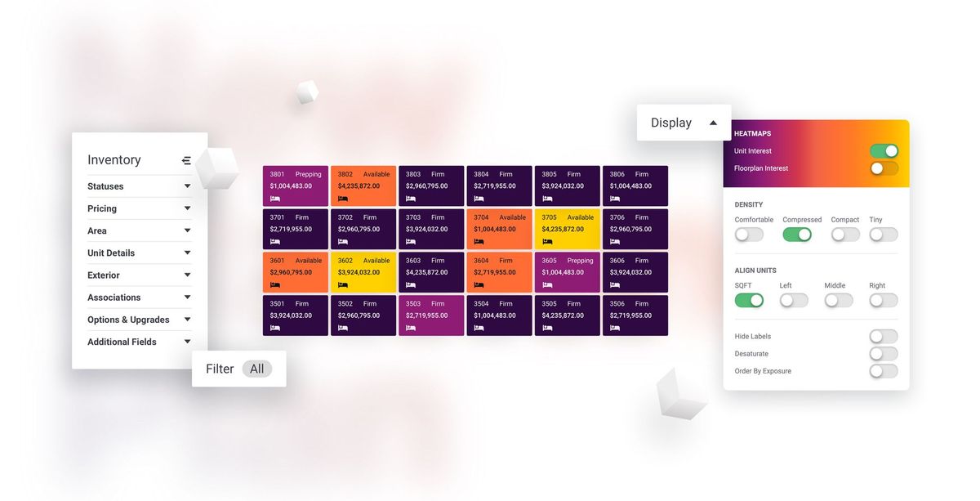Click the bed icon on unit 3801
Image resolution: width=980 pixels, height=501 pixels.
pyautogui.click(x=276, y=196)
